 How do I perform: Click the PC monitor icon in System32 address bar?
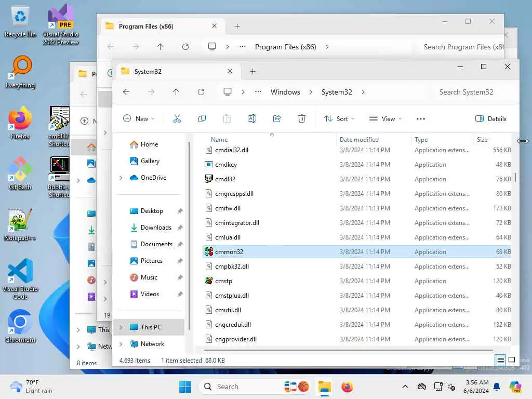(x=228, y=92)
